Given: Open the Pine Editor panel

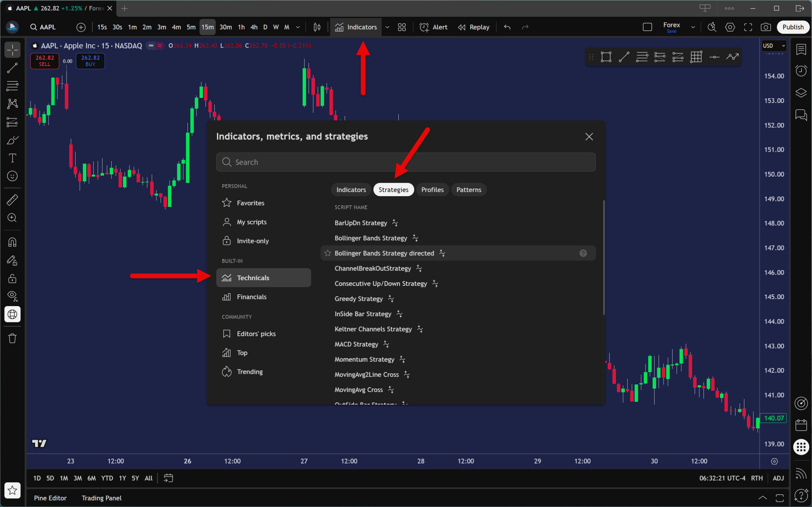Looking at the screenshot, I should (50, 498).
